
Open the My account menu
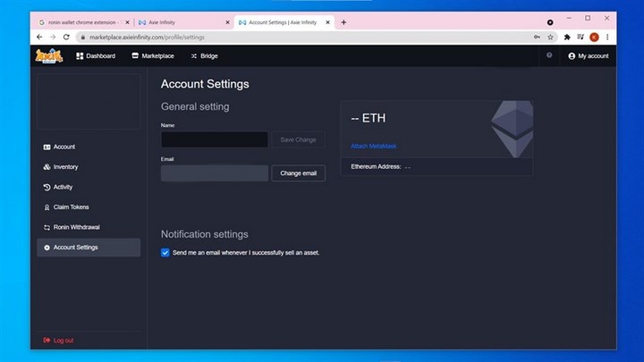pyautogui.click(x=588, y=55)
